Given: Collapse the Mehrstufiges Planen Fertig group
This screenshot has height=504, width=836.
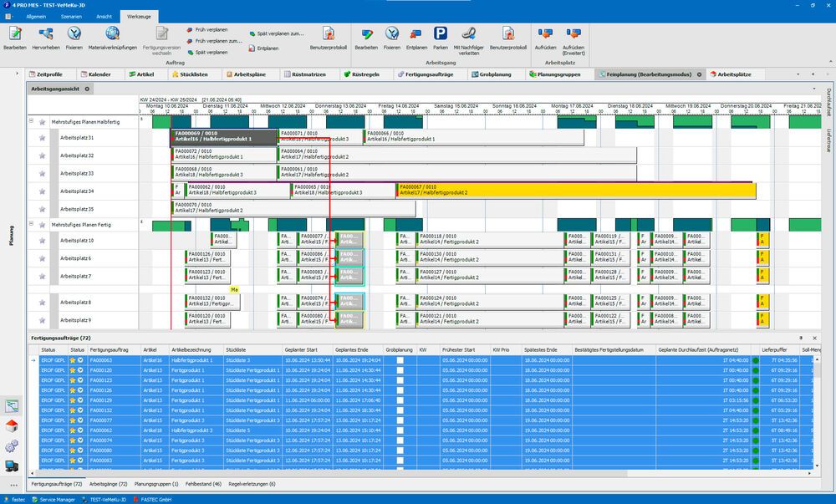Looking at the screenshot, I should point(31,224).
